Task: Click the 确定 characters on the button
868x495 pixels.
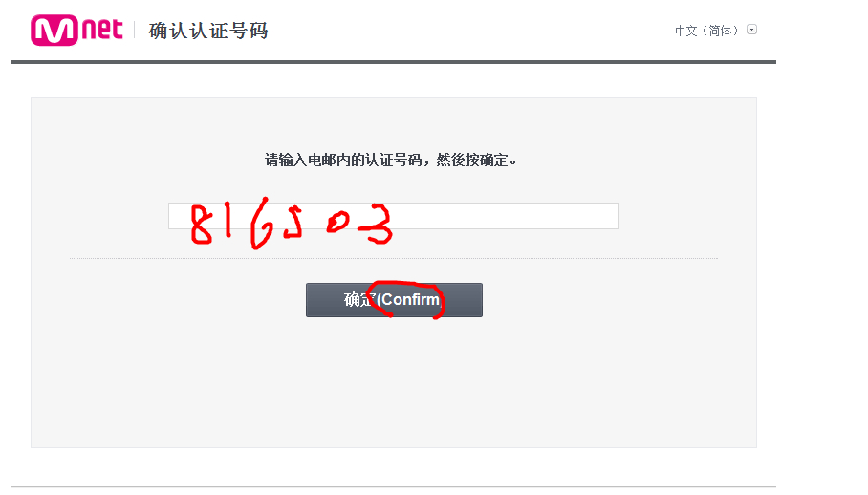Action: coord(359,300)
